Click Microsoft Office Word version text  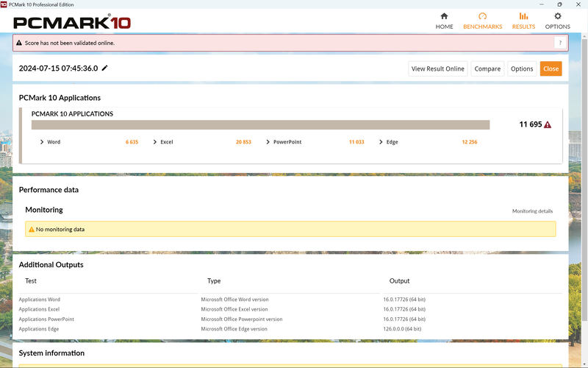tap(234, 300)
